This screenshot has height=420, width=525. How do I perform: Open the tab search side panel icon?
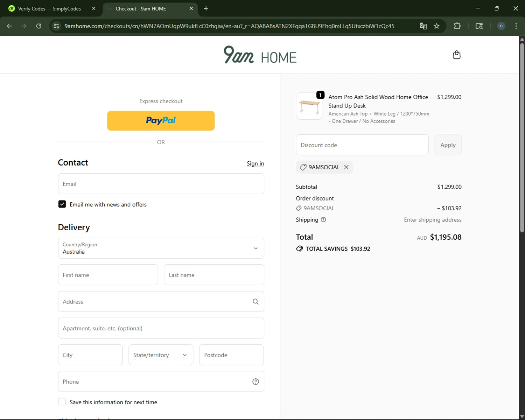[x=479, y=26]
